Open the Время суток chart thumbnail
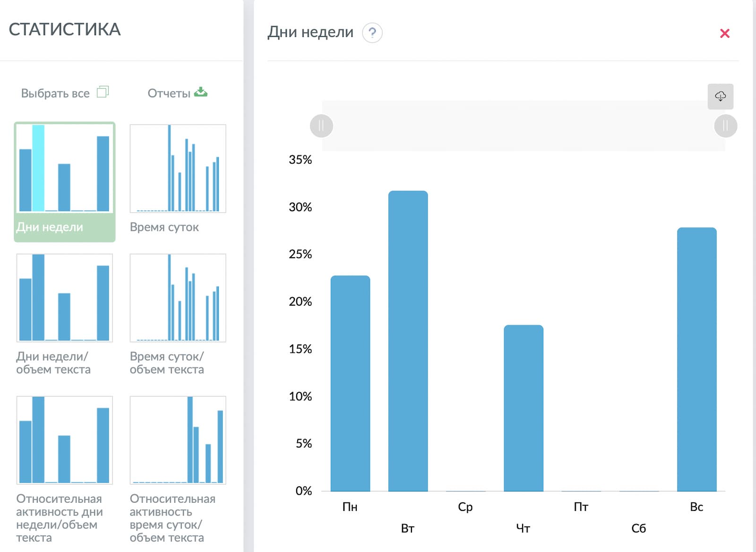This screenshot has height=552, width=756. [178, 168]
